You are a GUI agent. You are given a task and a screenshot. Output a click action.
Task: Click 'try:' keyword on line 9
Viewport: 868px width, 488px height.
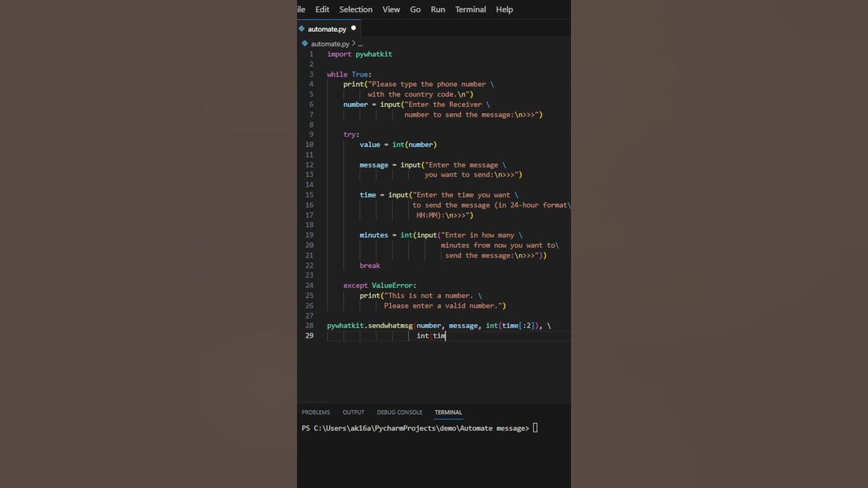point(351,135)
